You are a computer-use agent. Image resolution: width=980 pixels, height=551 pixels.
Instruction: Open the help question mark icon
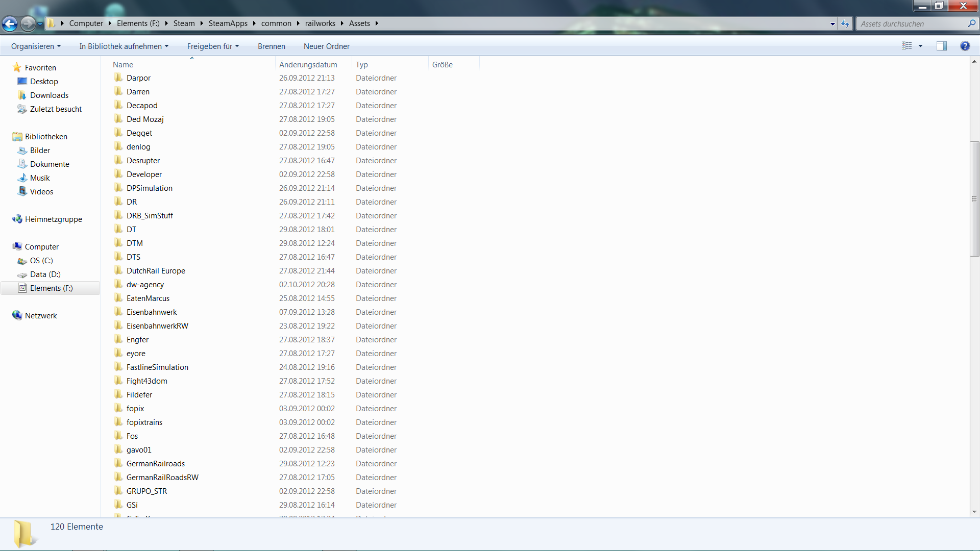click(965, 46)
